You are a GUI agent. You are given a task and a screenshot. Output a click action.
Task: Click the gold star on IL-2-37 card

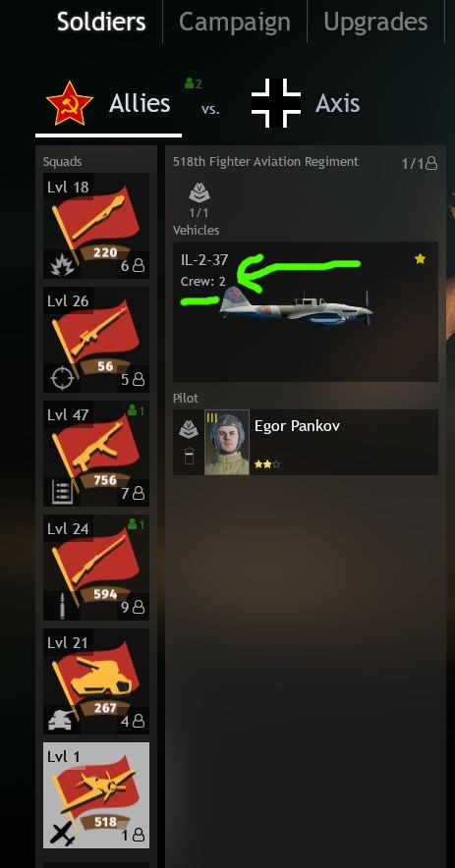pos(420,258)
